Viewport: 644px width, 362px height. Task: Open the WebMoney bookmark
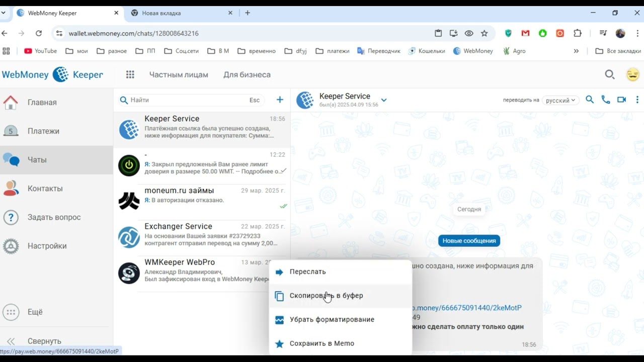[473, 51]
